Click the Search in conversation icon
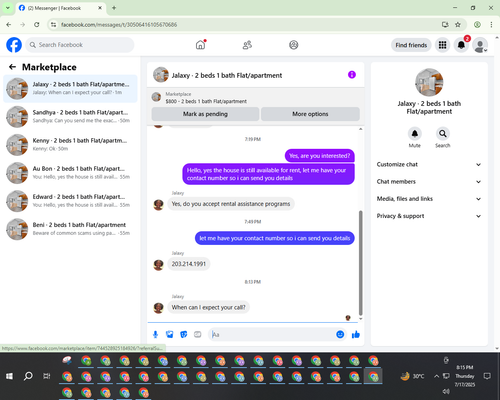Screen dimensions: 500x400 tap(443, 134)
